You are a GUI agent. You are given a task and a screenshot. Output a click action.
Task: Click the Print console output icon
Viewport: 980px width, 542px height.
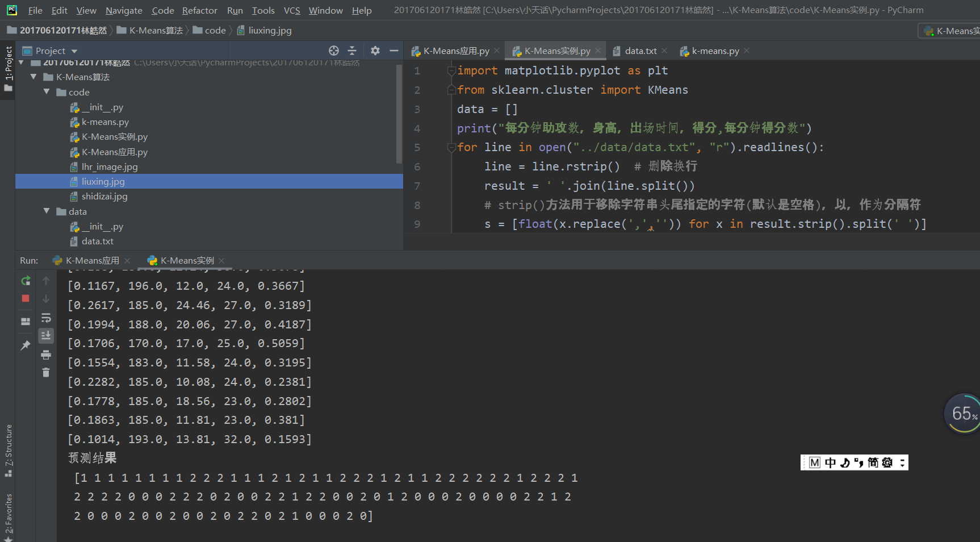(x=46, y=355)
